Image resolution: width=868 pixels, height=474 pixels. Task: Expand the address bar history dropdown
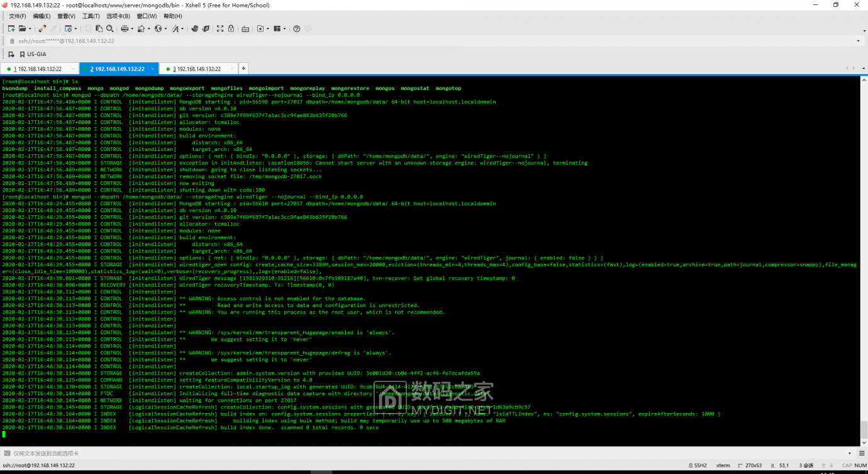tap(859, 41)
